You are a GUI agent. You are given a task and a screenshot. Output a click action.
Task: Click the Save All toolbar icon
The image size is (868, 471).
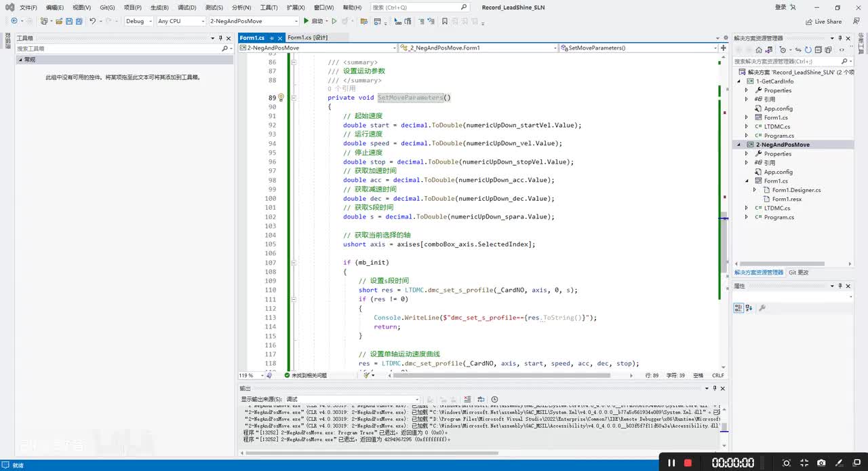tap(79, 21)
